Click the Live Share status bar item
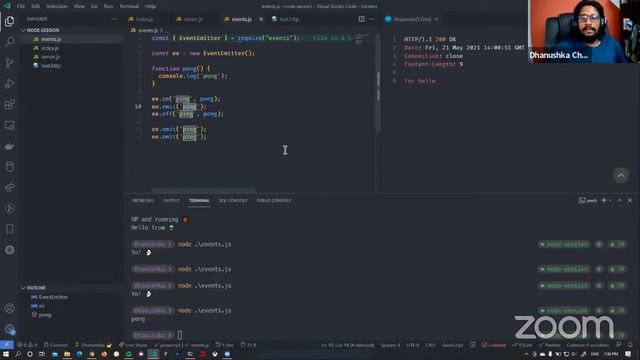 [x=133, y=345]
